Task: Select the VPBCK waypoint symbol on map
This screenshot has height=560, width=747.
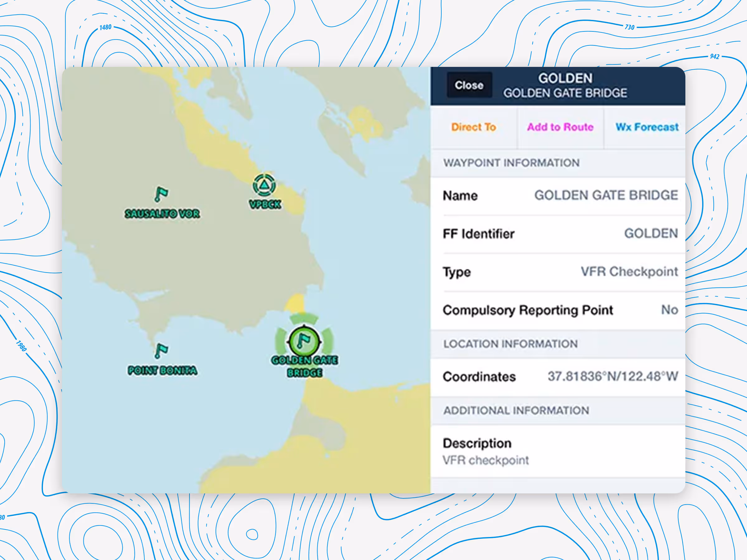Action: [264, 185]
